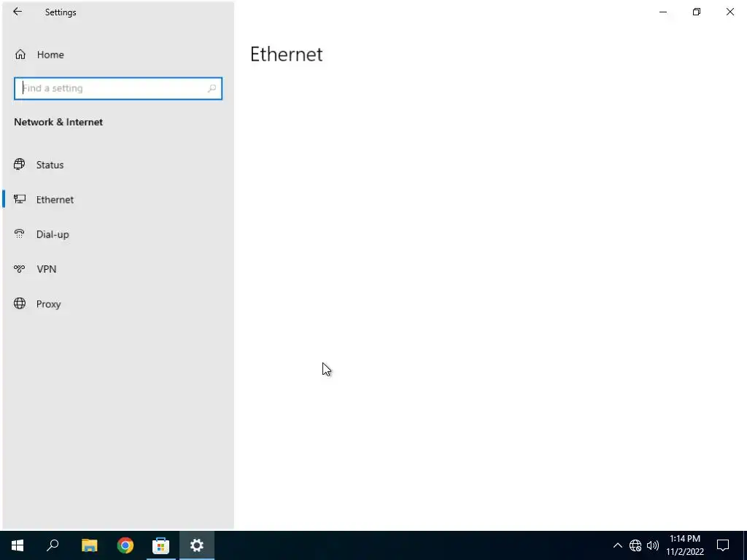Open the network status tray icon
The height and width of the screenshot is (560, 747).
pyautogui.click(x=635, y=545)
